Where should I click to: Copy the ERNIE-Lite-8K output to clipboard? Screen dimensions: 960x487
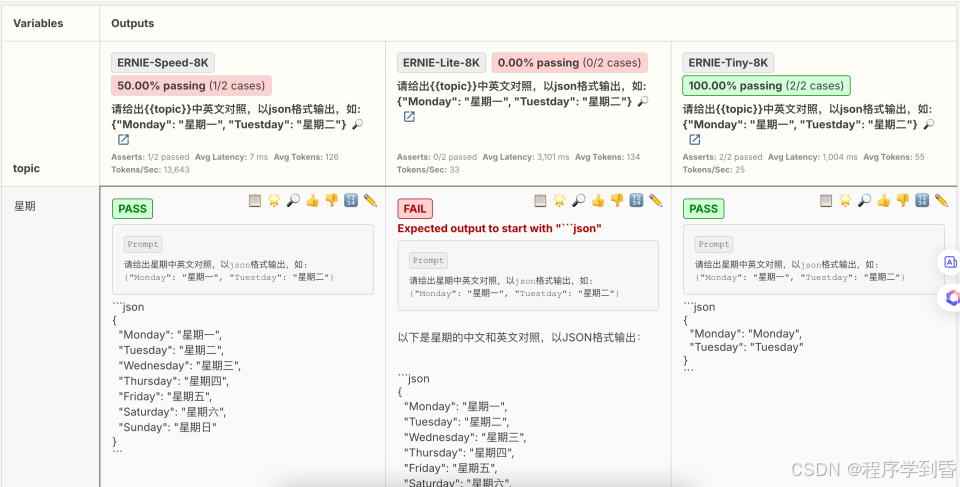(x=540, y=200)
